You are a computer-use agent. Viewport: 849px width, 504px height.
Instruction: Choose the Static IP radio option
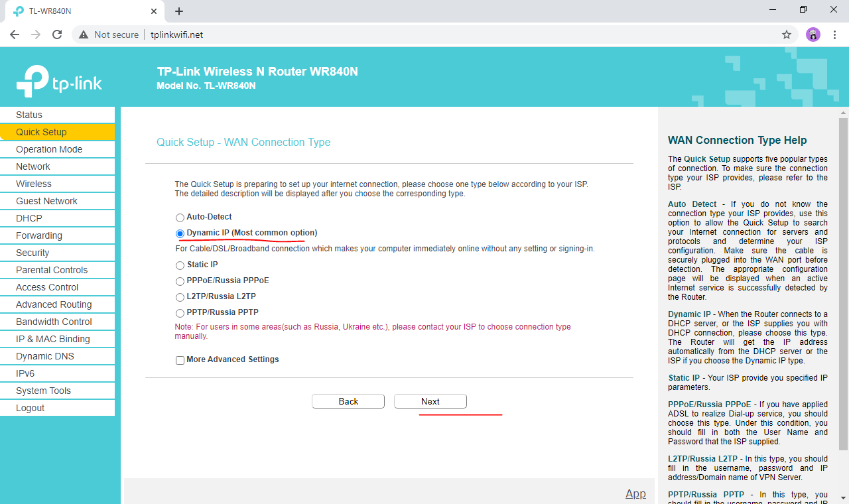click(x=180, y=265)
